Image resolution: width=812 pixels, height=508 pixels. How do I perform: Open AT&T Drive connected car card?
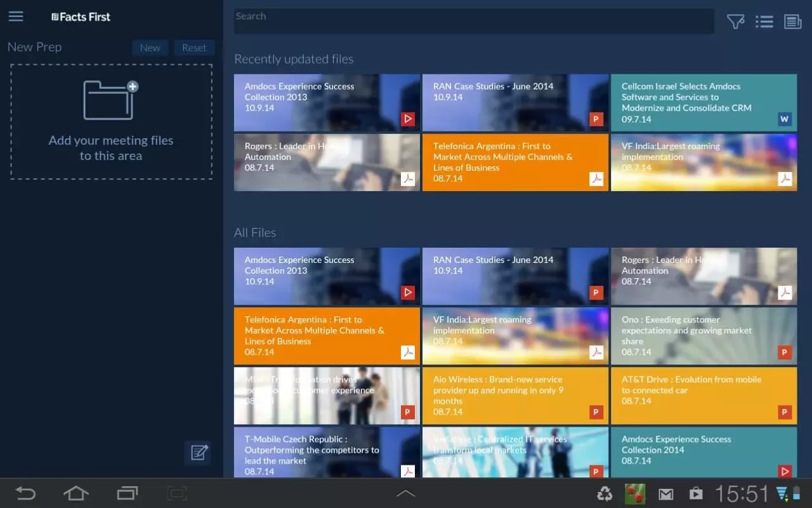[x=704, y=396]
